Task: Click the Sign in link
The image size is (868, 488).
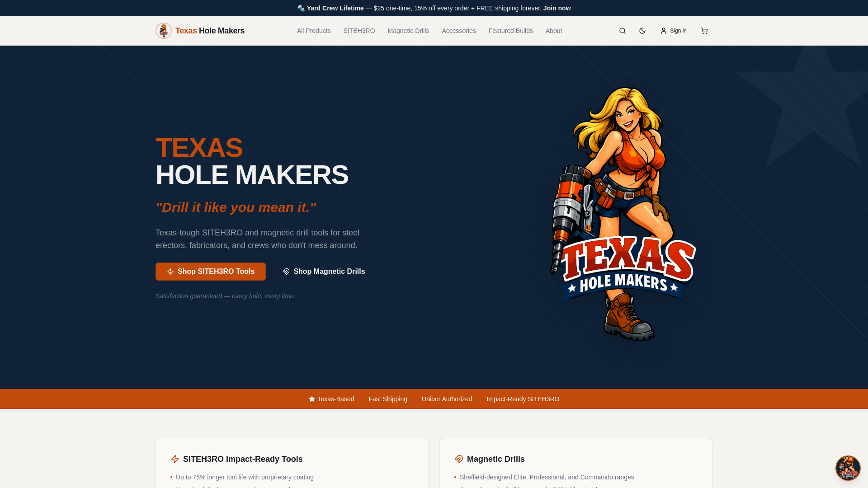Action: tap(674, 31)
